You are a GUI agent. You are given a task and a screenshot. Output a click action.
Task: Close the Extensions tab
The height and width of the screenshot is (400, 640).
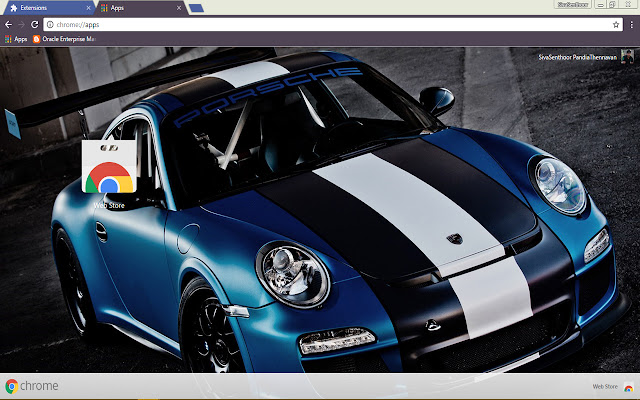(x=88, y=8)
